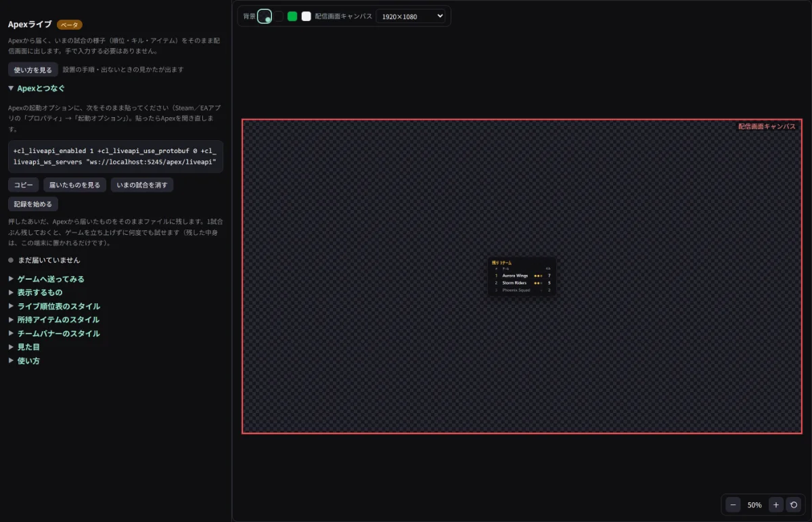The image size is (812, 522).
Task: Select the leaderboard widget on the canvas
Action: pyautogui.click(x=522, y=276)
